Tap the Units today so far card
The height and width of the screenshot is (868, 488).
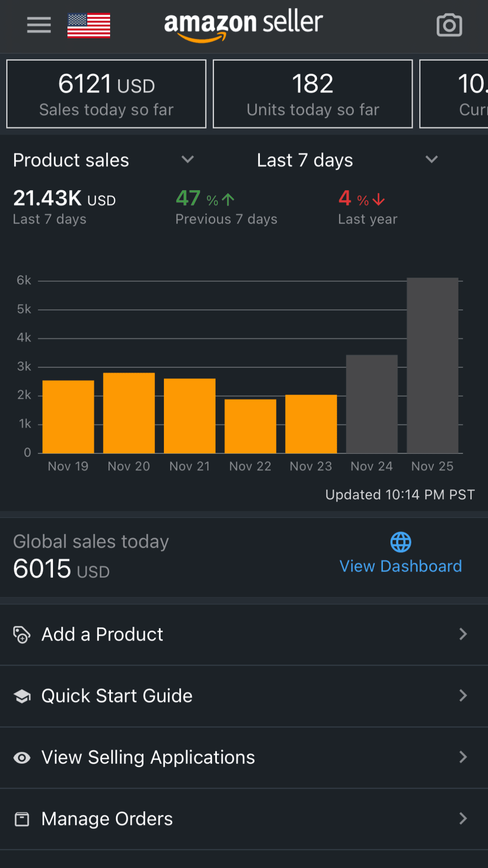(x=313, y=94)
